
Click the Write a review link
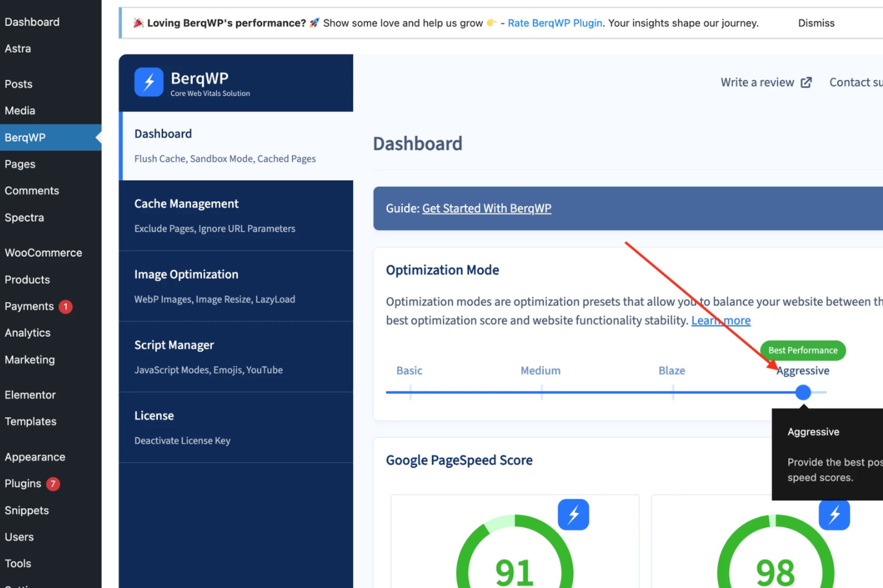[757, 82]
